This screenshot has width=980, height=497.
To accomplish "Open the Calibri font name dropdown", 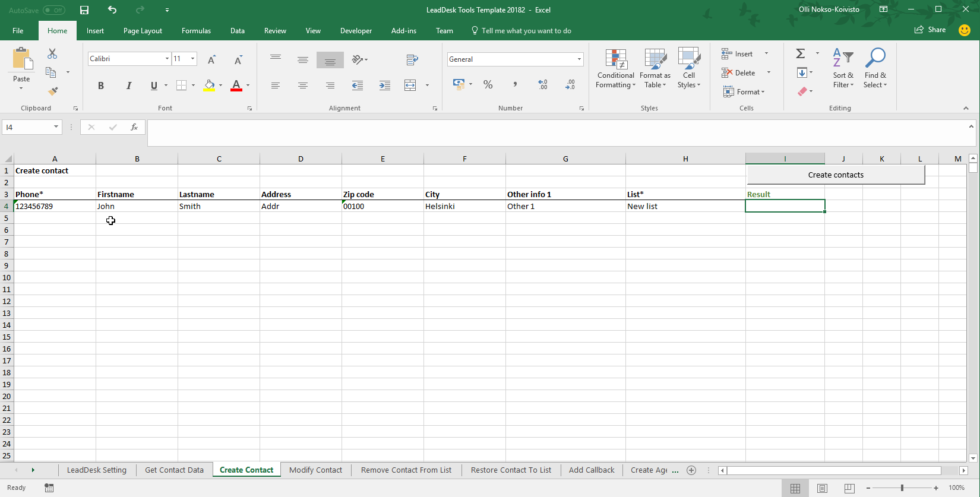I will coord(167,59).
